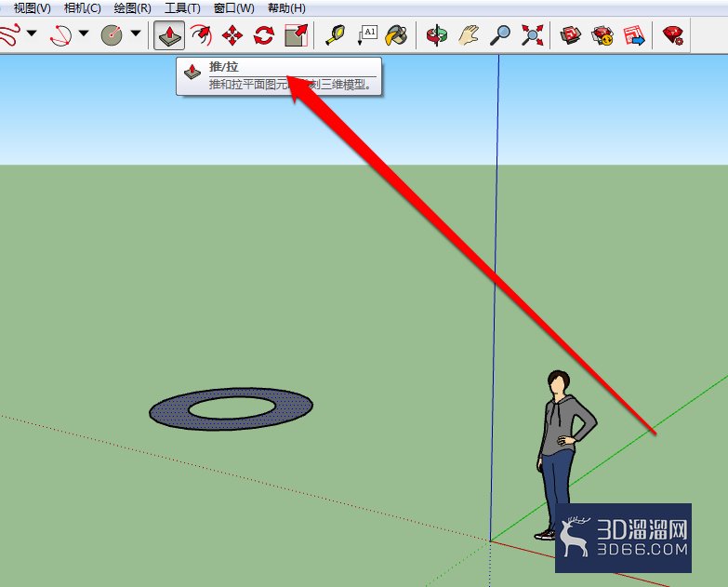Open the Extension Warehouse icon

pyautogui.click(x=602, y=35)
